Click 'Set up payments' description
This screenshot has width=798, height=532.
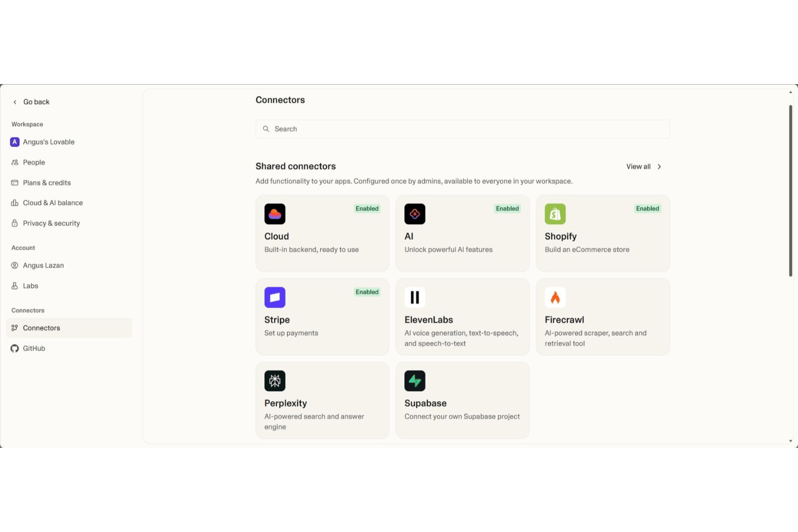291,333
